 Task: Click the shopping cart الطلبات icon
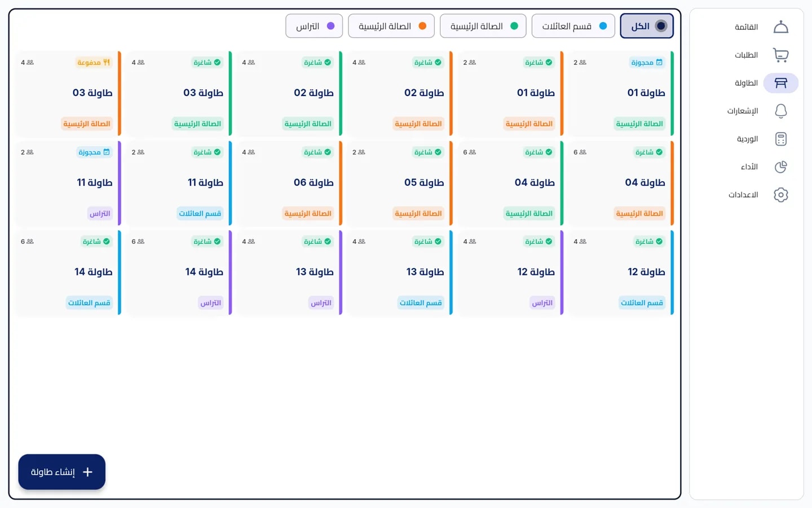(x=780, y=55)
